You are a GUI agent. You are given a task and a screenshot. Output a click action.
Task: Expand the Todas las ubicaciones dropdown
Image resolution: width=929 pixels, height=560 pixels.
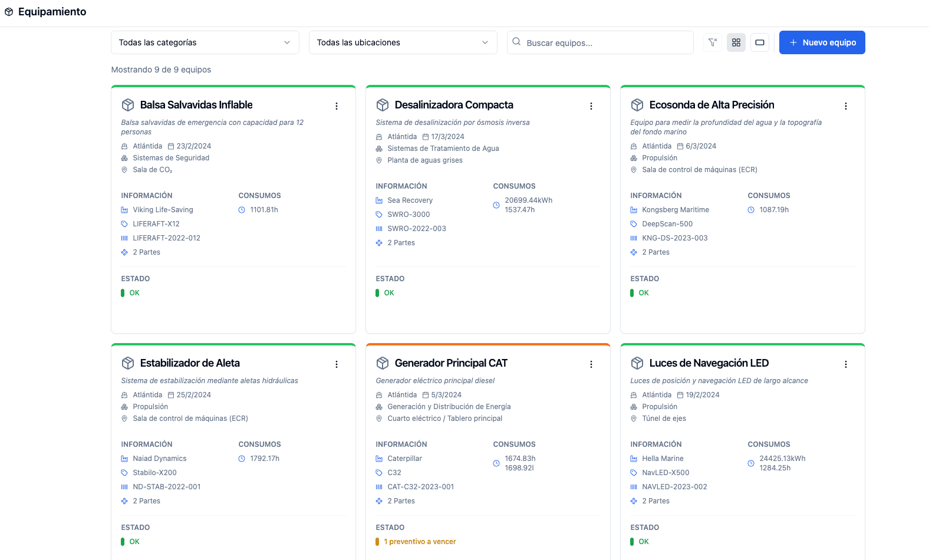[x=403, y=42]
